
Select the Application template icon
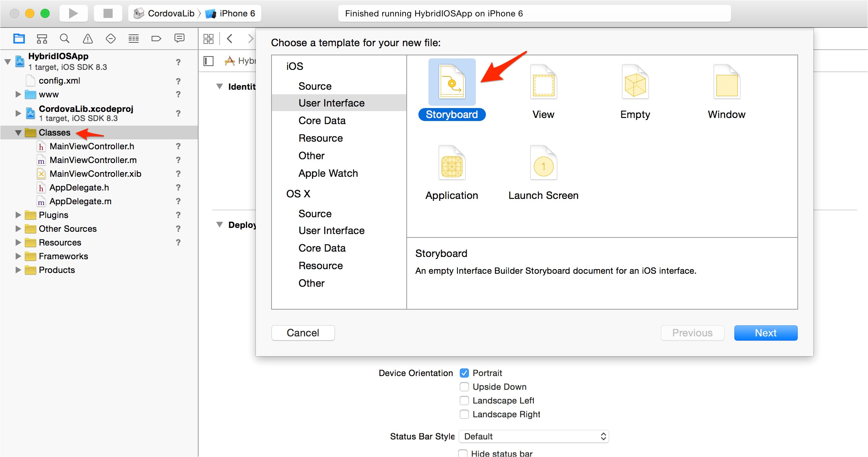(x=452, y=163)
